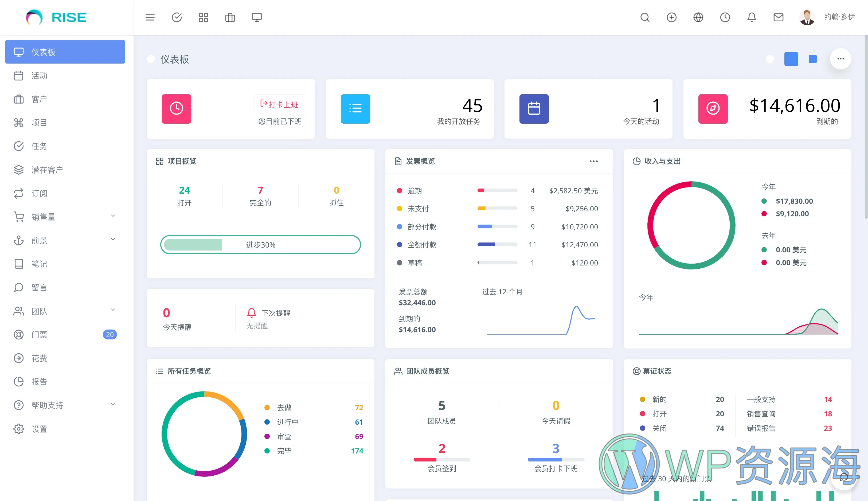The image size is (868, 501).
Task: Open the time clock icon in header
Action: 725,17
